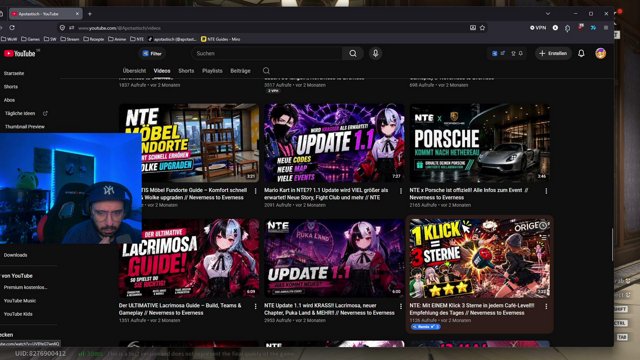Open the VPN extension

538,28
